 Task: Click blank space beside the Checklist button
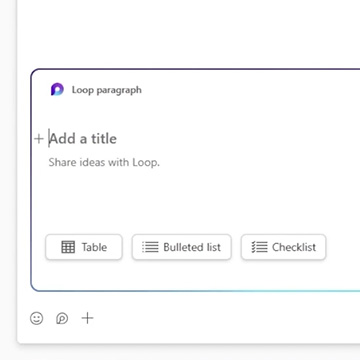[343, 247]
